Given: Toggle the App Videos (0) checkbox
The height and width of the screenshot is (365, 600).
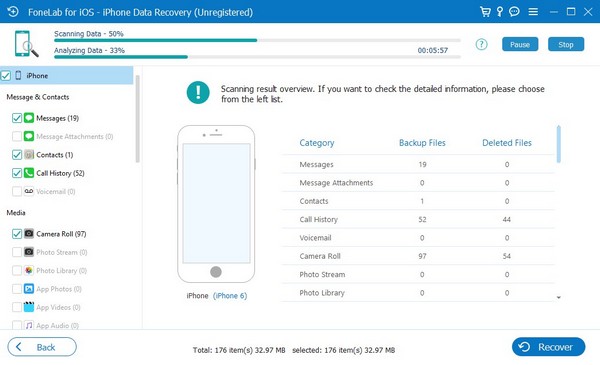Looking at the screenshot, I should (16, 307).
